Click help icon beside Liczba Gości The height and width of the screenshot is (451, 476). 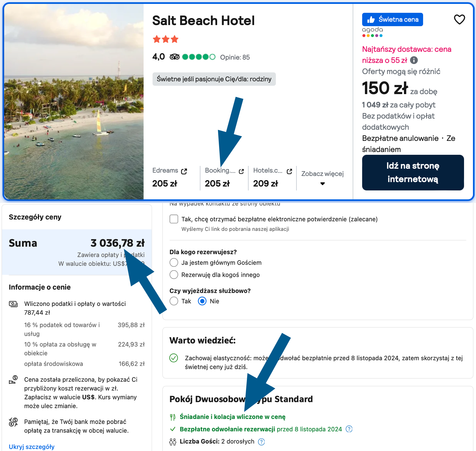[261, 442]
